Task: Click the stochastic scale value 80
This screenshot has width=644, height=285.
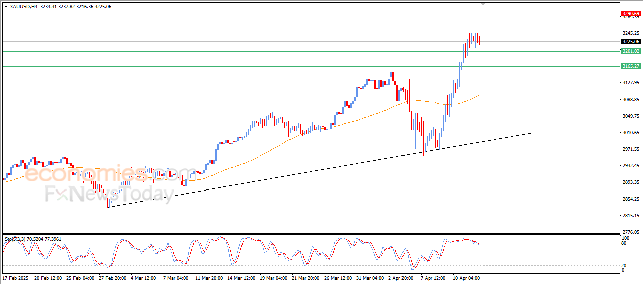Action: coord(624,243)
